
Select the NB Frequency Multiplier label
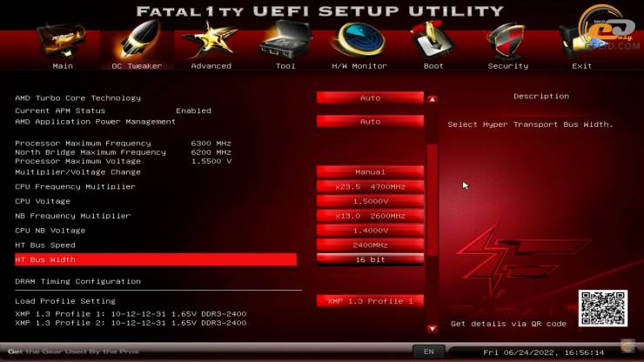point(73,216)
